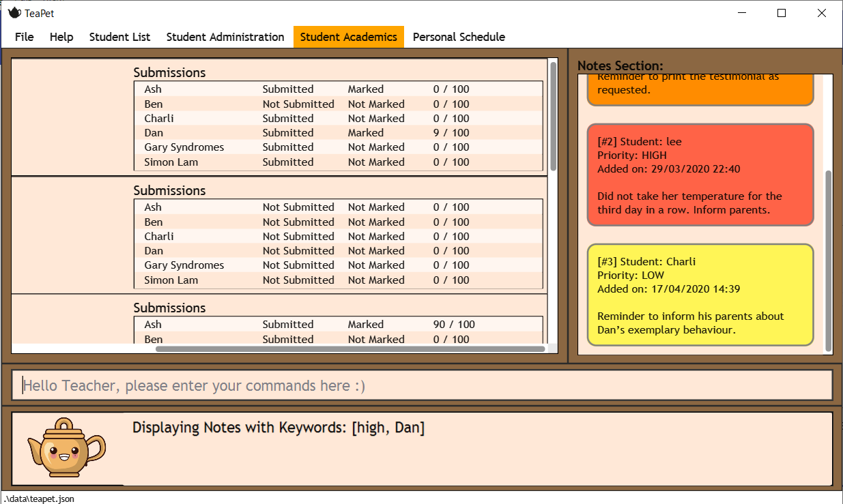
Task: Click the first 'Submissions' heading
Action: [169, 72]
